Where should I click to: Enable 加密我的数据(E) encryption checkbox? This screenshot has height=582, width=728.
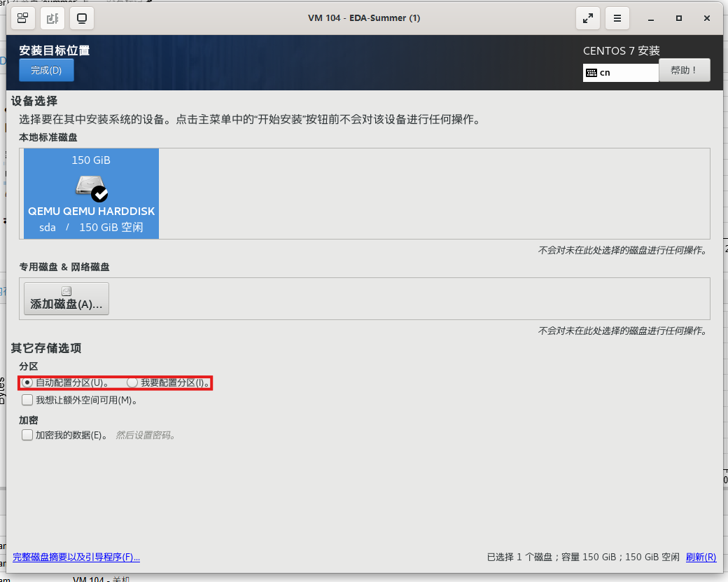[x=27, y=435]
